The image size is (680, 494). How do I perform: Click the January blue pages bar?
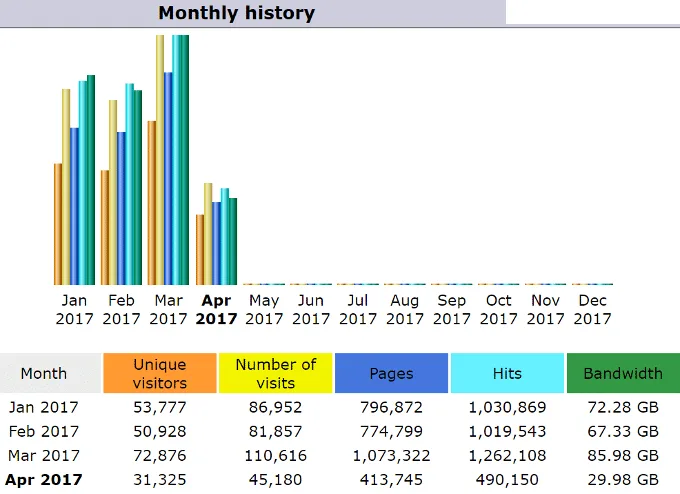point(74,206)
